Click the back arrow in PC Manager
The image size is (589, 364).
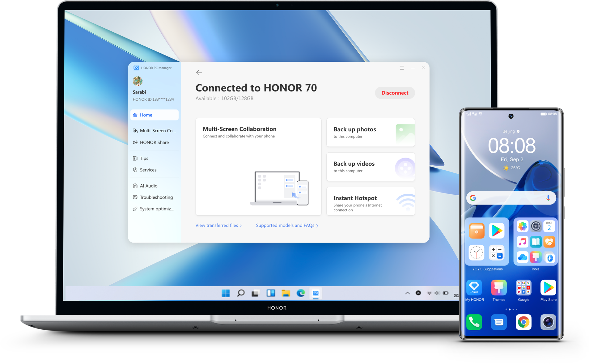click(x=199, y=73)
